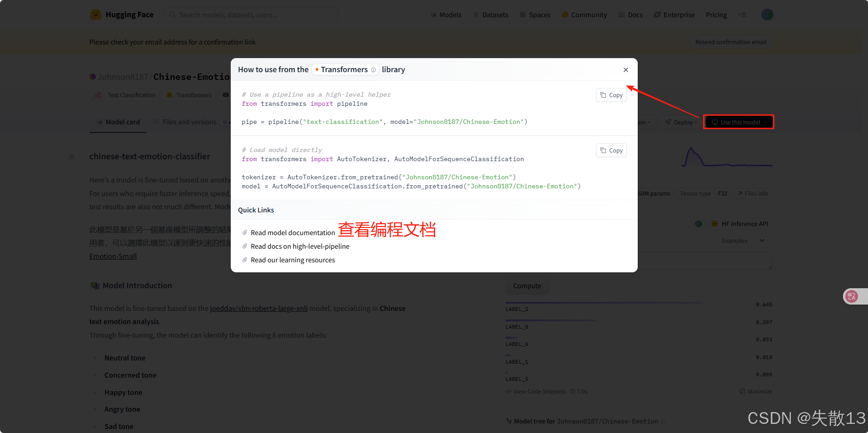The height and width of the screenshot is (433, 868).
Task: Click paperclip icon beside learning resources
Action: 245,260
